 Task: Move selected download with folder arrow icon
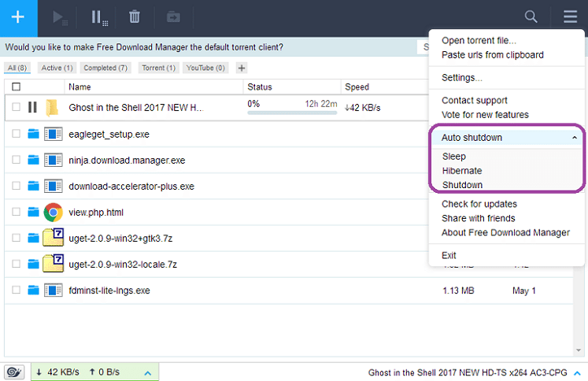point(173,17)
